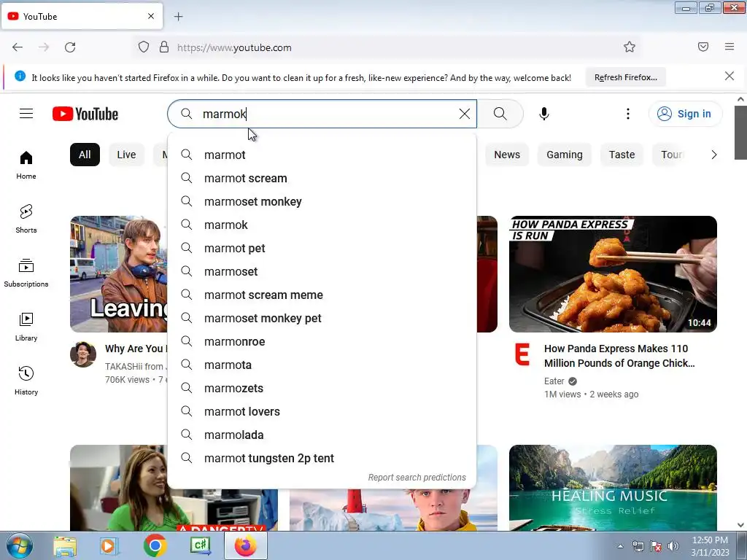The height and width of the screenshot is (560, 747).
Task: Open the Healing Music video thumbnail
Action: click(613, 488)
